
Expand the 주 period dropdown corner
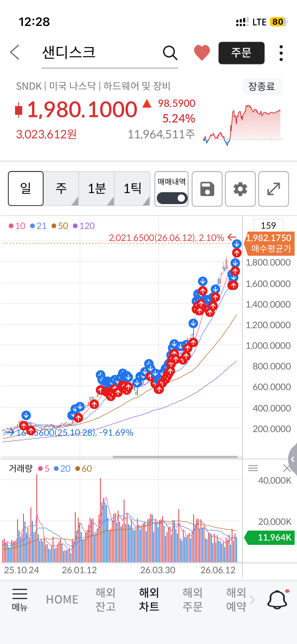pyautogui.click(x=75, y=201)
